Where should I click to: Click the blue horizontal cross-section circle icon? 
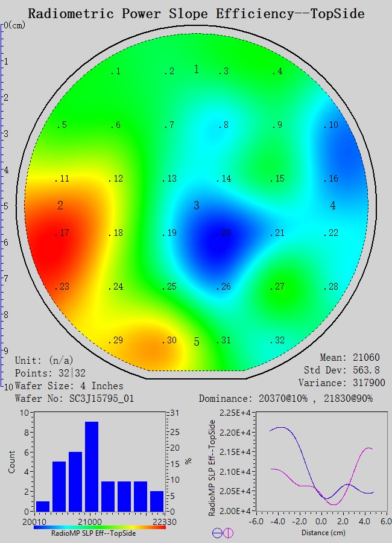217,533
